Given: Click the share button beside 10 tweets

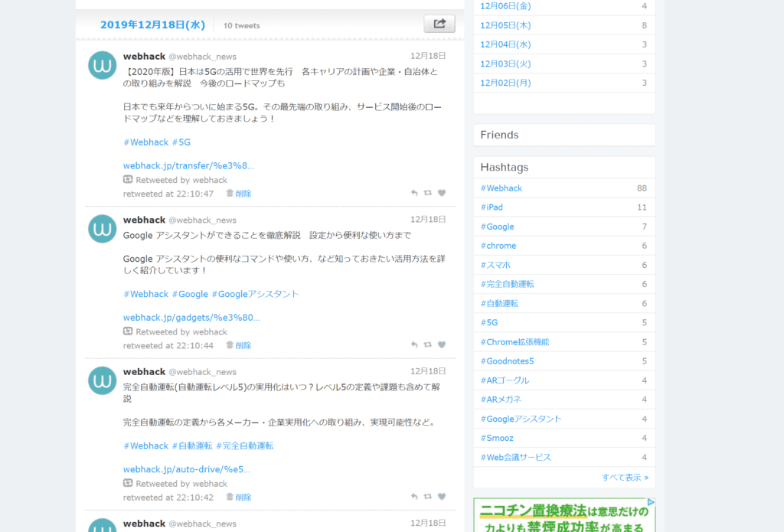Looking at the screenshot, I should click(439, 24).
